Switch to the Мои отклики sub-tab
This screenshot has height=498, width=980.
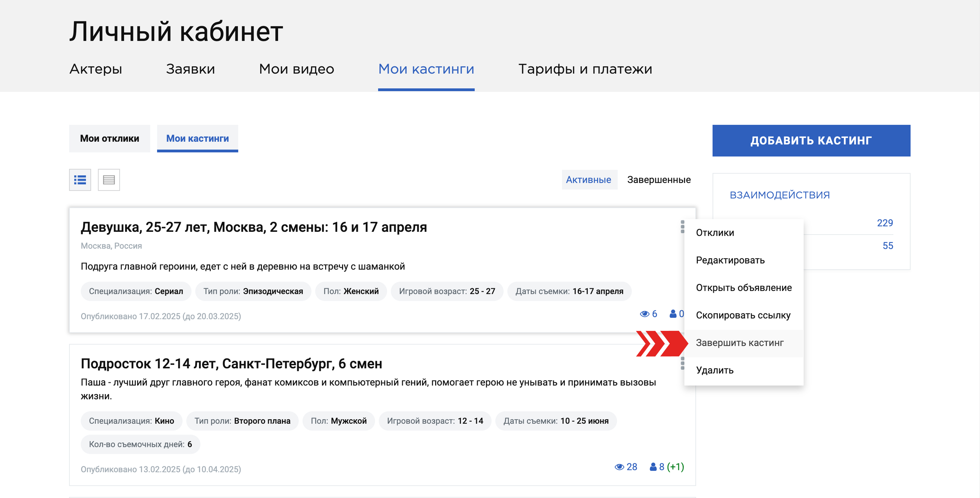point(110,139)
